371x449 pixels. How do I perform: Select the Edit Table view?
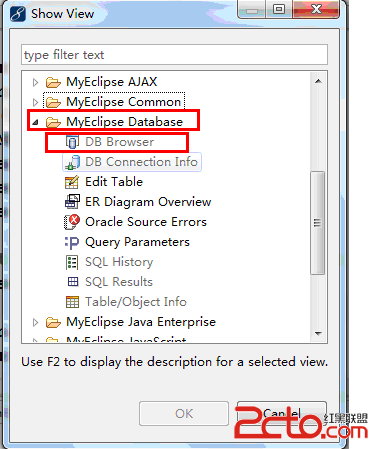114,182
